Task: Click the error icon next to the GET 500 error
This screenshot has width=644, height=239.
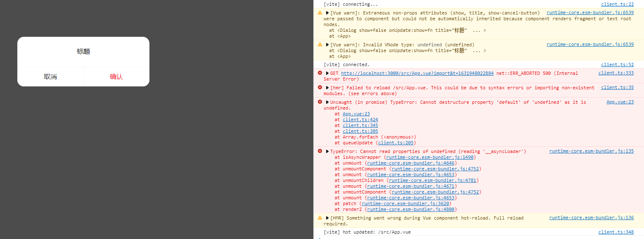Action: pyautogui.click(x=320, y=73)
